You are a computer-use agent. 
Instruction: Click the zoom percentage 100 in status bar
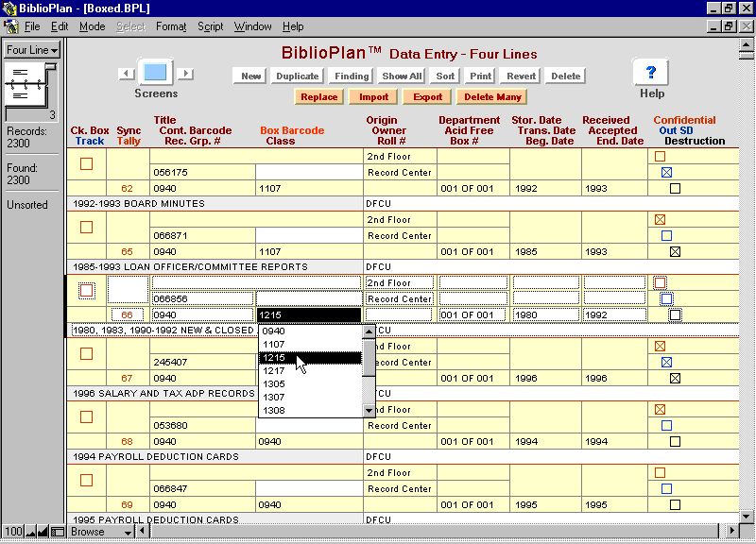[13, 532]
